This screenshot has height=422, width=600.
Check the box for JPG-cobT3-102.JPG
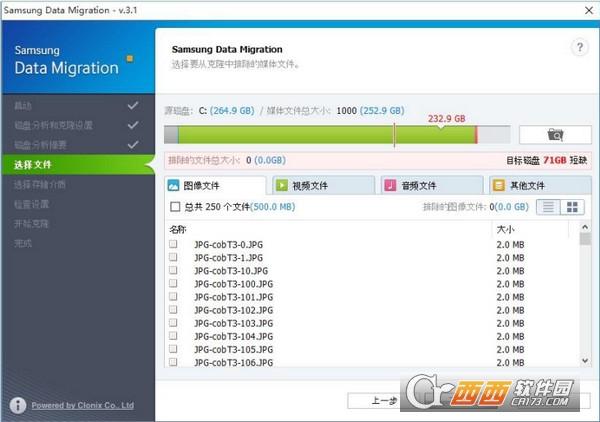[x=173, y=309]
